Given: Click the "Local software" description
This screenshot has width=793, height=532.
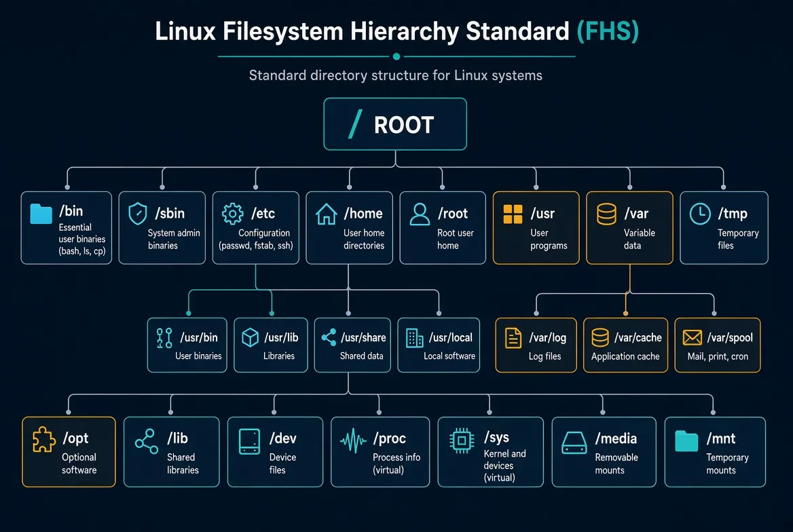Looking at the screenshot, I should (449, 356).
